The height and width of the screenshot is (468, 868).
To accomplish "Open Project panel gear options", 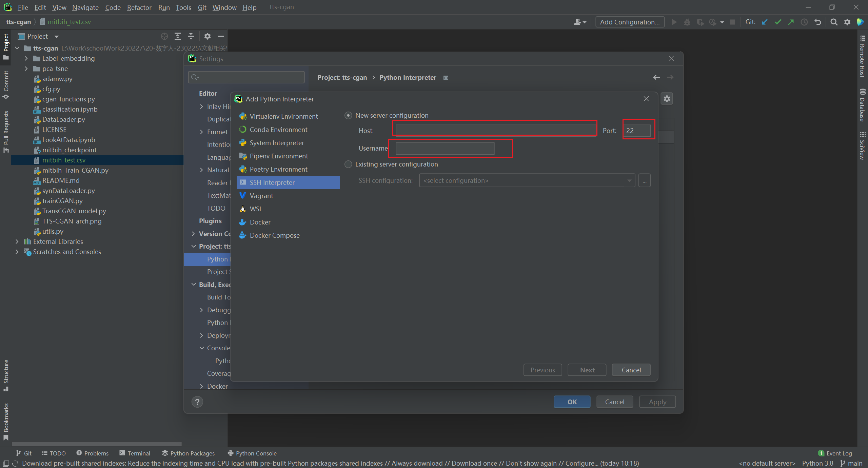I will pos(208,36).
